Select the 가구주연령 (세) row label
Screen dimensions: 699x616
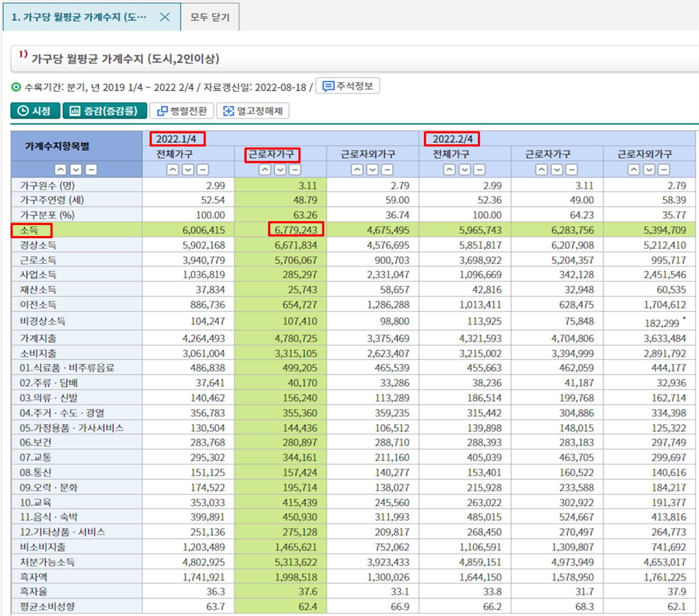(x=52, y=200)
